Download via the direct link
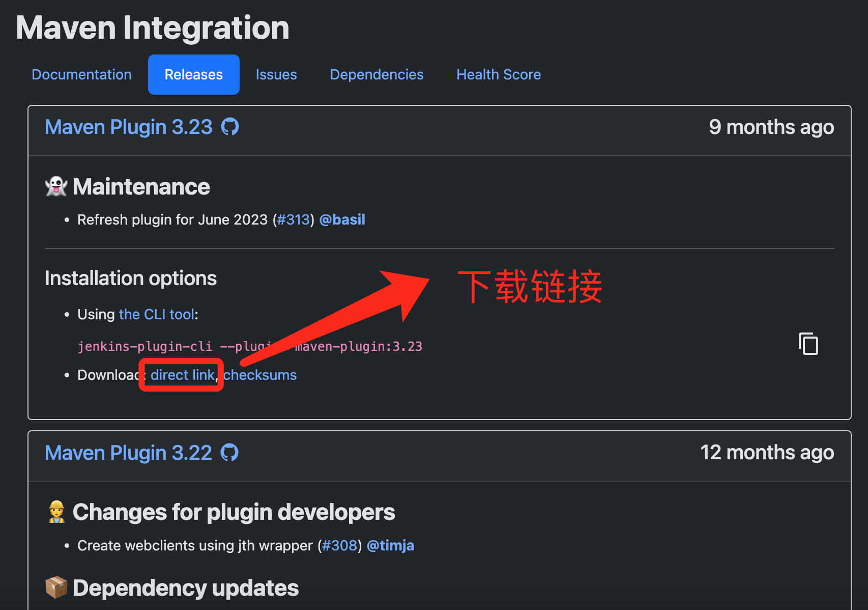The height and width of the screenshot is (610, 868). tap(182, 375)
